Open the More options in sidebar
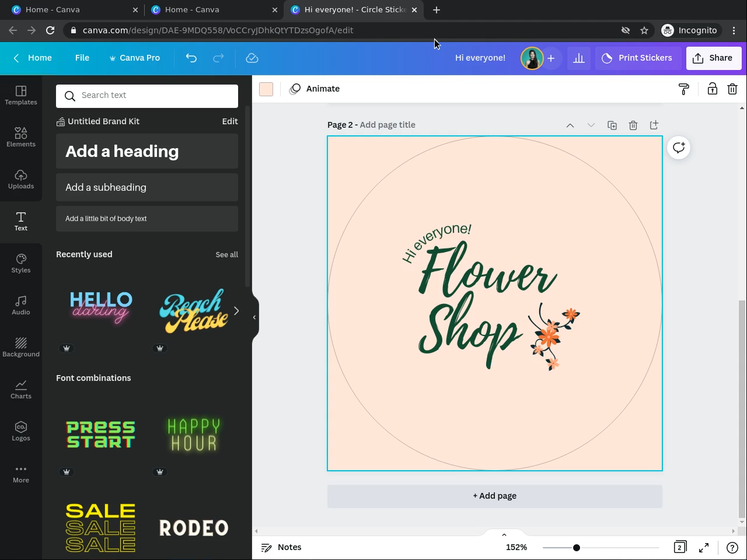 (21, 473)
